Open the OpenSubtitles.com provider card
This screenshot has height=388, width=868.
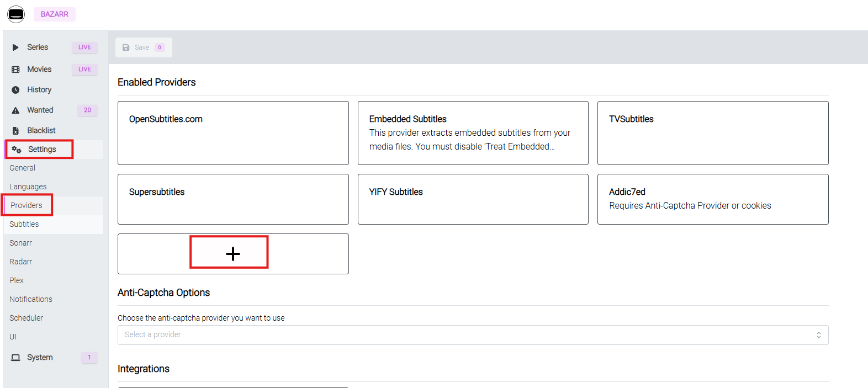point(233,133)
